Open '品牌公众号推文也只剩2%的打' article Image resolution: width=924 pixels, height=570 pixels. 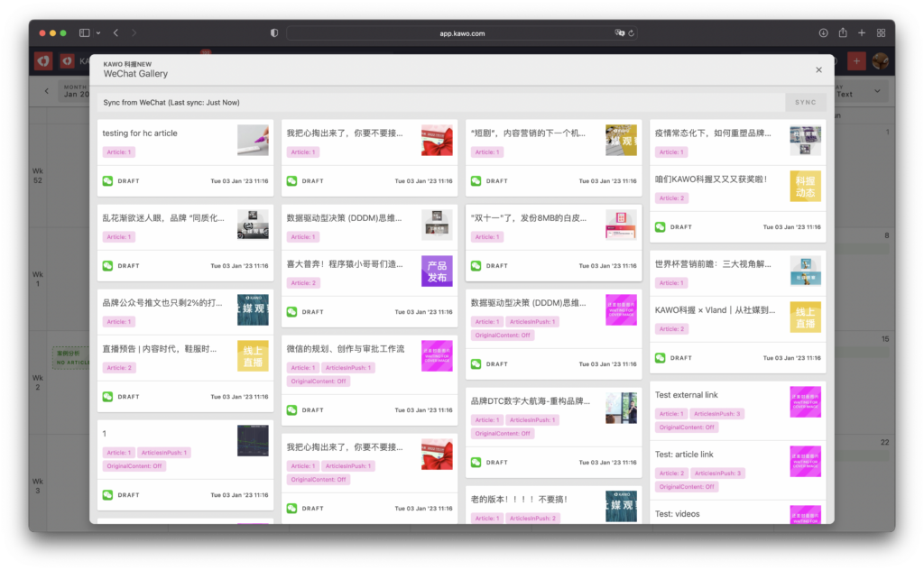click(x=162, y=303)
